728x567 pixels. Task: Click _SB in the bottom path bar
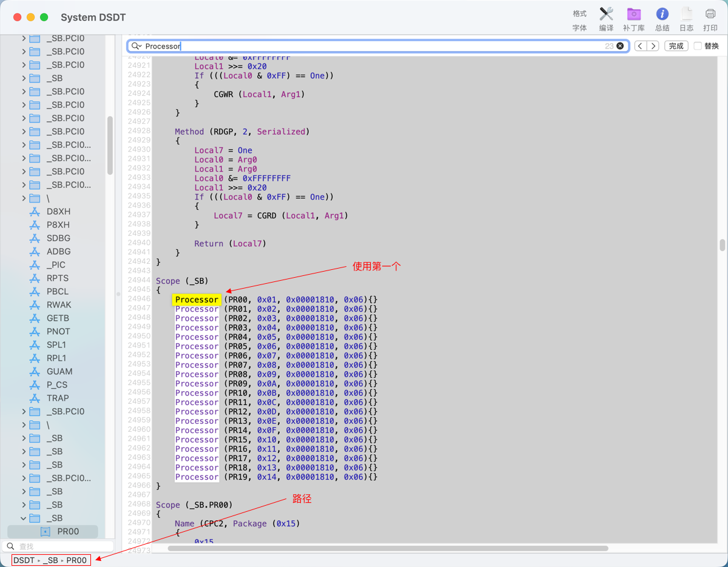[52, 560]
